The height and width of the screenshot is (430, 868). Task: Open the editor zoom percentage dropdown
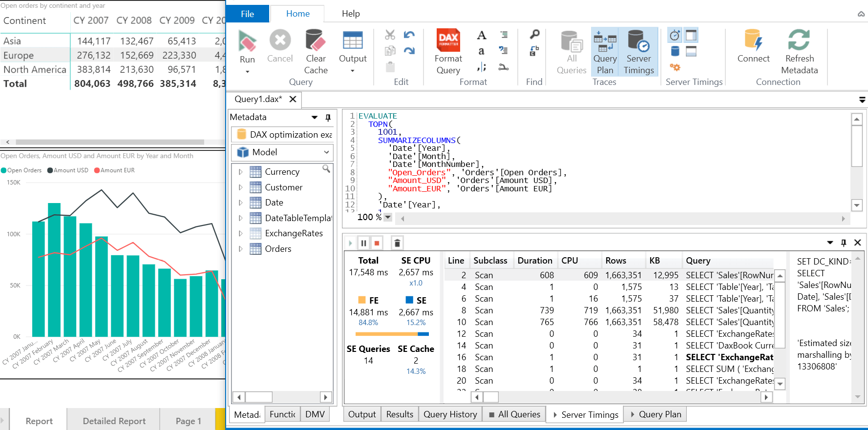pyautogui.click(x=388, y=217)
